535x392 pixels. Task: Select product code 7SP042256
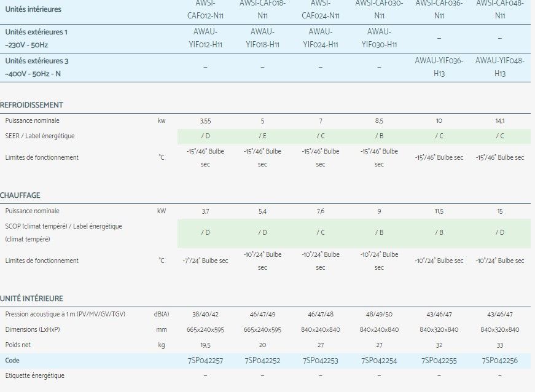(499, 361)
